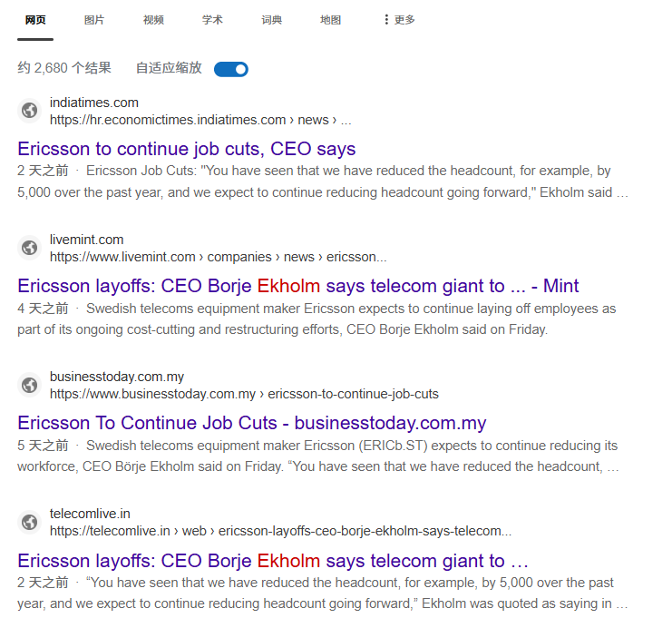
Task: Click the indiatimes.com site name
Action: click(x=93, y=103)
